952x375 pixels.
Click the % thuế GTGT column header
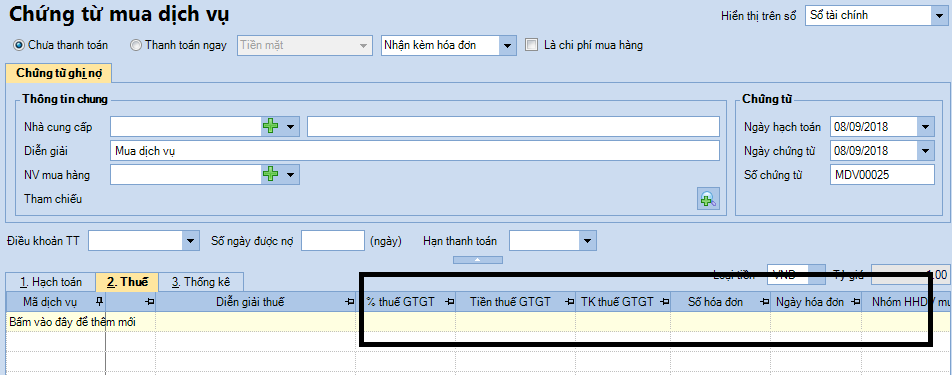point(406,302)
